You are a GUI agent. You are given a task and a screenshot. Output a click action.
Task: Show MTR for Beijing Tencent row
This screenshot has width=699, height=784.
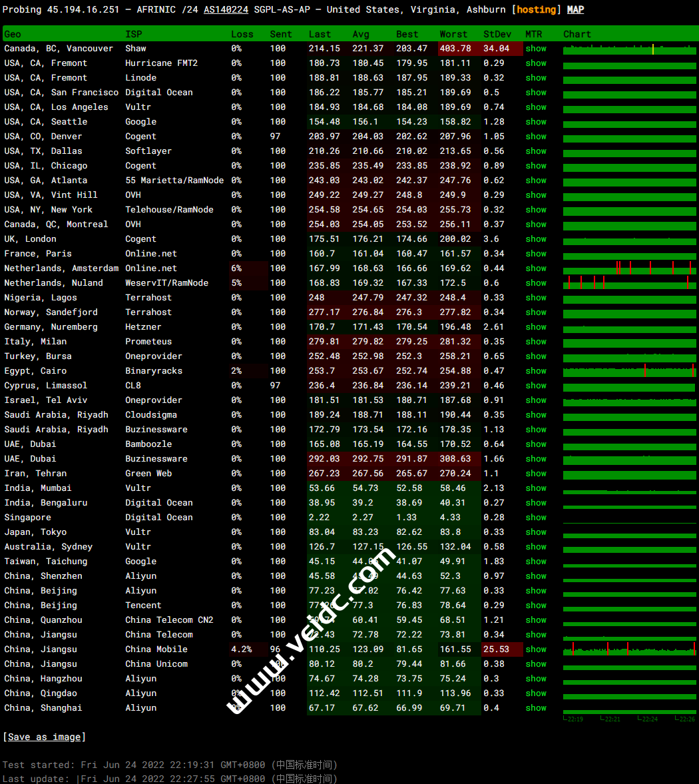click(x=536, y=605)
